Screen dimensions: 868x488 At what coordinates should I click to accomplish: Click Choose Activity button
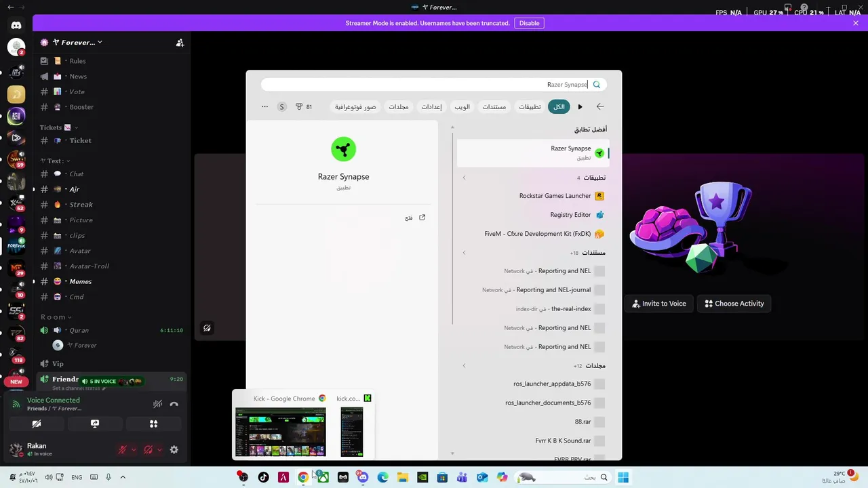coord(734,304)
